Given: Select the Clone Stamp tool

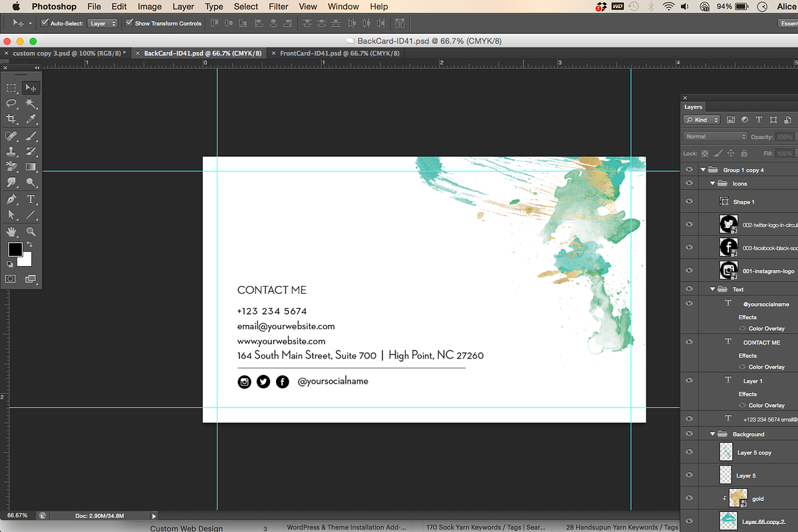Looking at the screenshot, I should 11,151.
